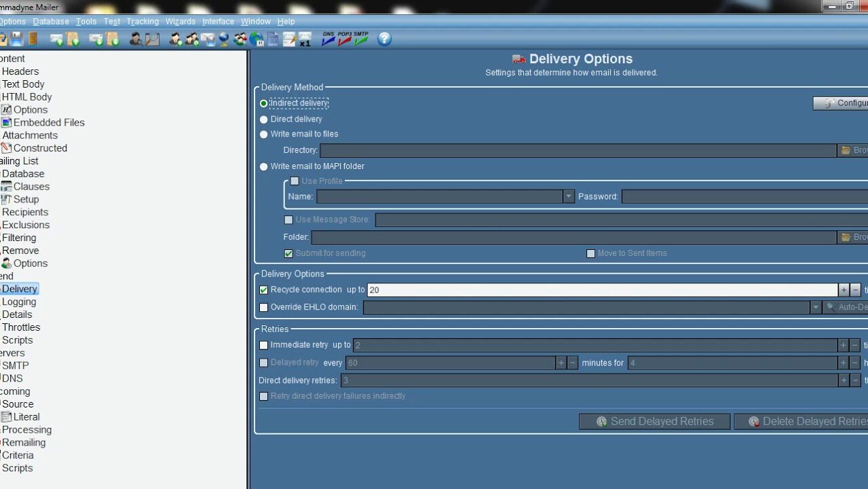Click the globe on stand toolbar icon
868x489 pixels.
tap(224, 39)
